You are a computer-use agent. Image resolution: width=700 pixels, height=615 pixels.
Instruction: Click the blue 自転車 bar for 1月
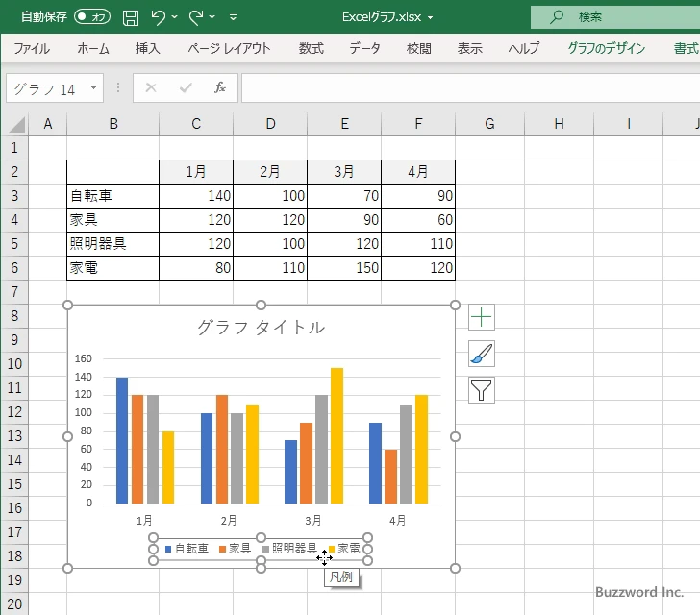point(122,440)
